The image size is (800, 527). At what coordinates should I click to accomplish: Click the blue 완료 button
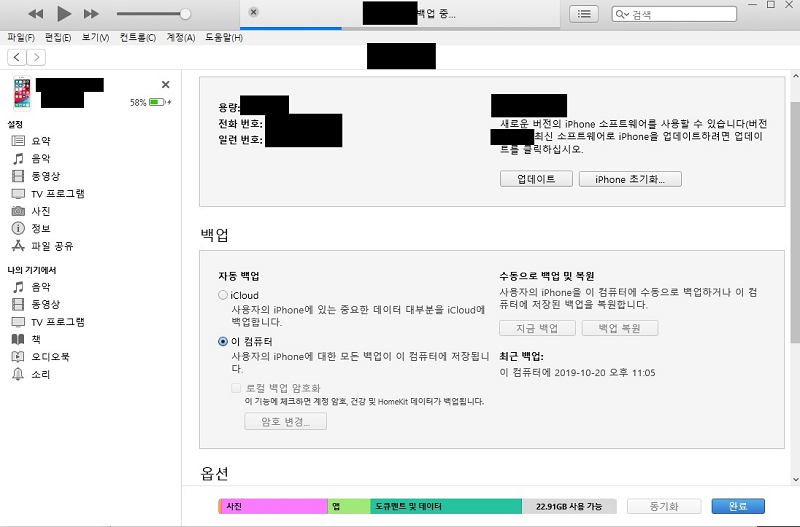(x=738, y=506)
